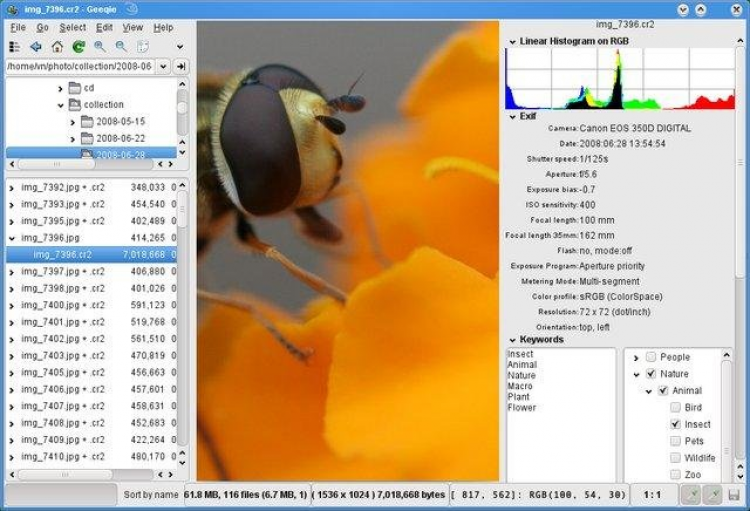Enable the Bird keyword checkbox

(676, 408)
